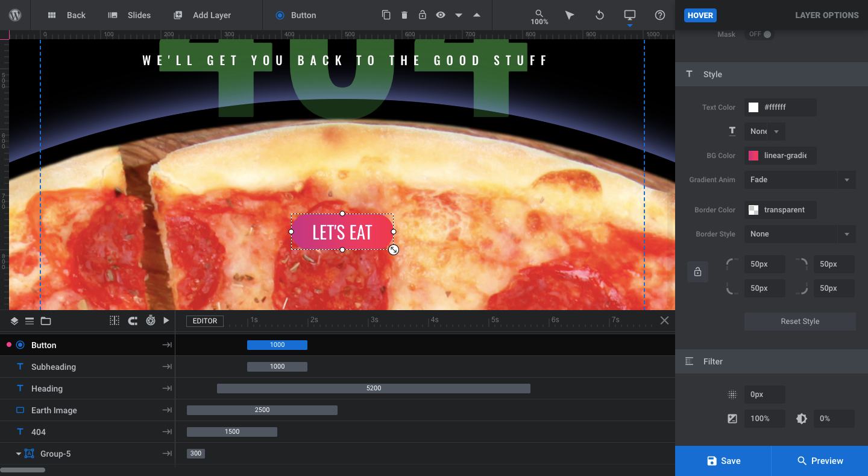Open the Slides panel
868x476 pixels.
pos(129,15)
